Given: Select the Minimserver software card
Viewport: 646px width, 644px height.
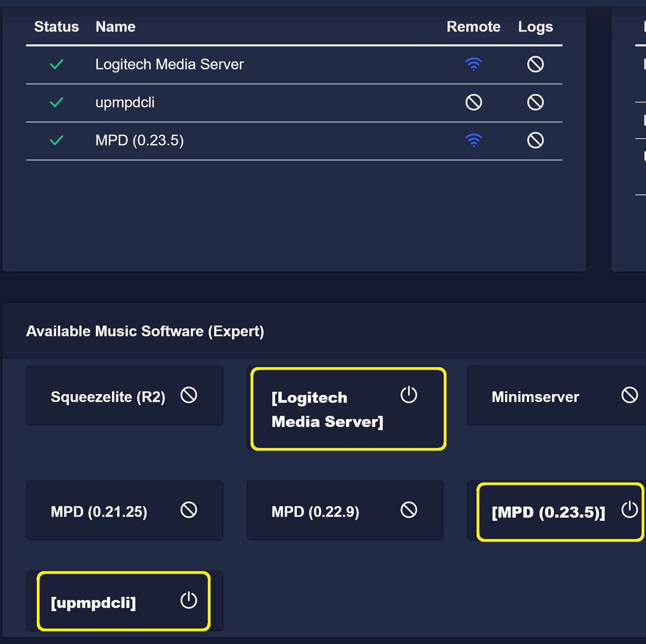Looking at the screenshot, I should tap(557, 395).
